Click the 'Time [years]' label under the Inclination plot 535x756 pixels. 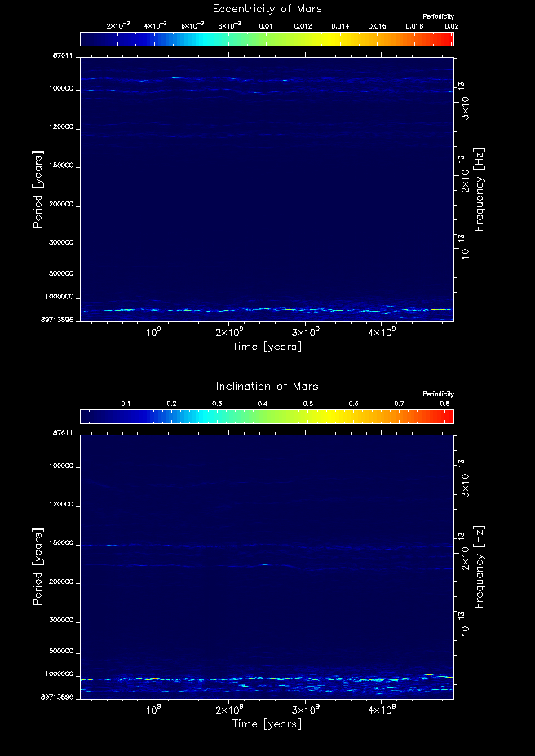(267, 723)
